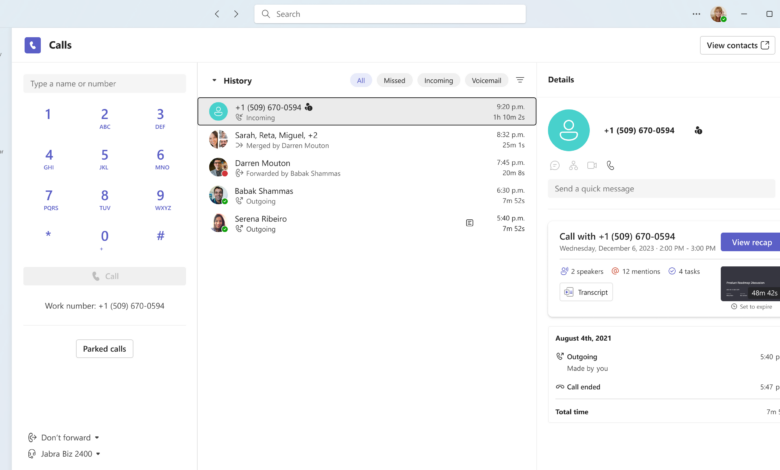Tap the star key on the dial pad
The height and width of the screenshot is (470, 780).
(x=48, y=234)
